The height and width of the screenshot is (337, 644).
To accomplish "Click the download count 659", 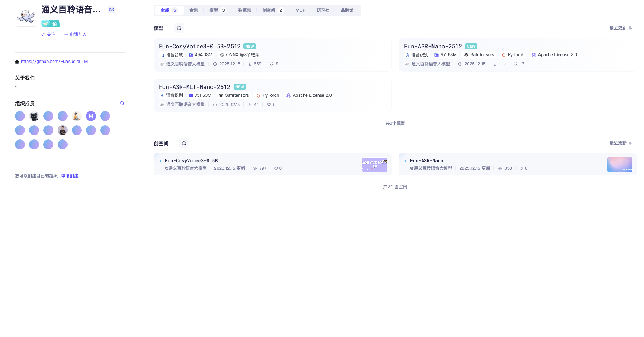I will 255,64.
